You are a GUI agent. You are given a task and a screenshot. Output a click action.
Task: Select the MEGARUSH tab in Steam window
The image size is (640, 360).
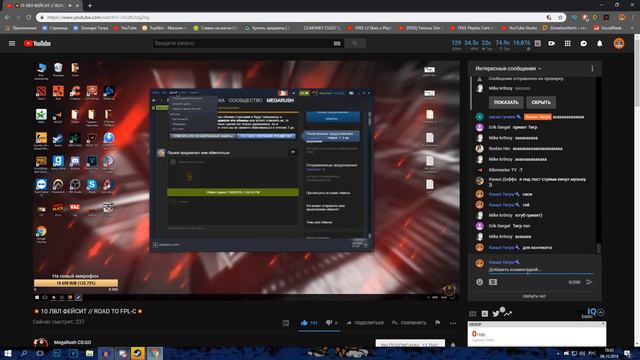coord(280,100)
